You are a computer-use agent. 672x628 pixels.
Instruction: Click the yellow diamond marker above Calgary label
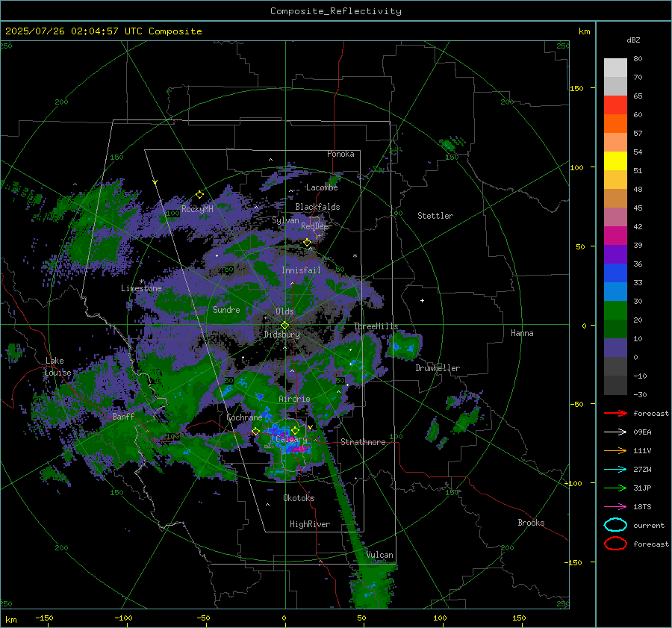(295, 430)
